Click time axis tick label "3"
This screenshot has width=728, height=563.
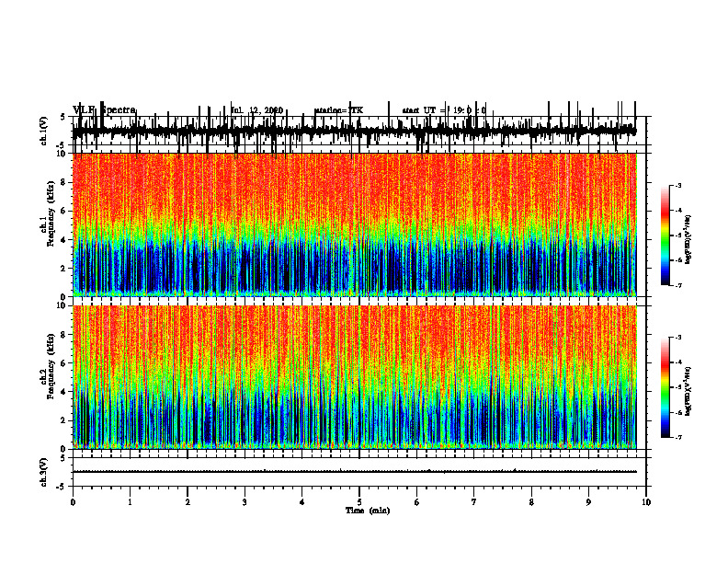[x=245, y=502]
